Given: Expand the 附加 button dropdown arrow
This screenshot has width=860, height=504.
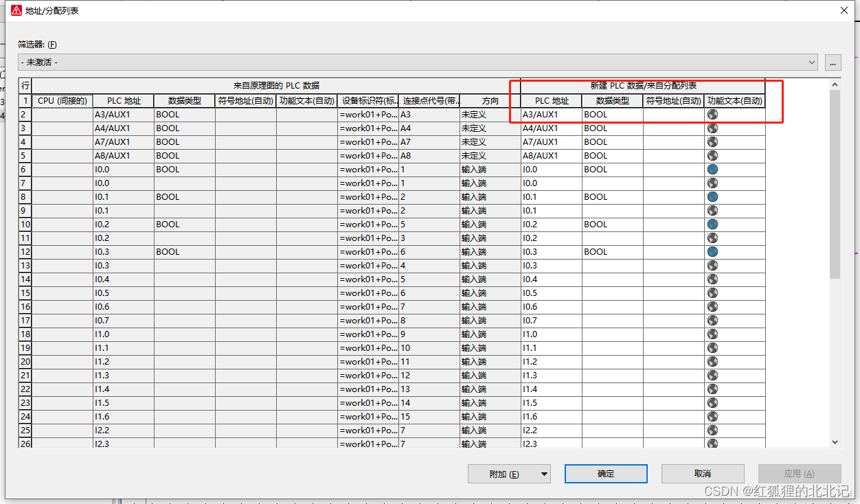Looking at the screenshot, I should [544, 474].
